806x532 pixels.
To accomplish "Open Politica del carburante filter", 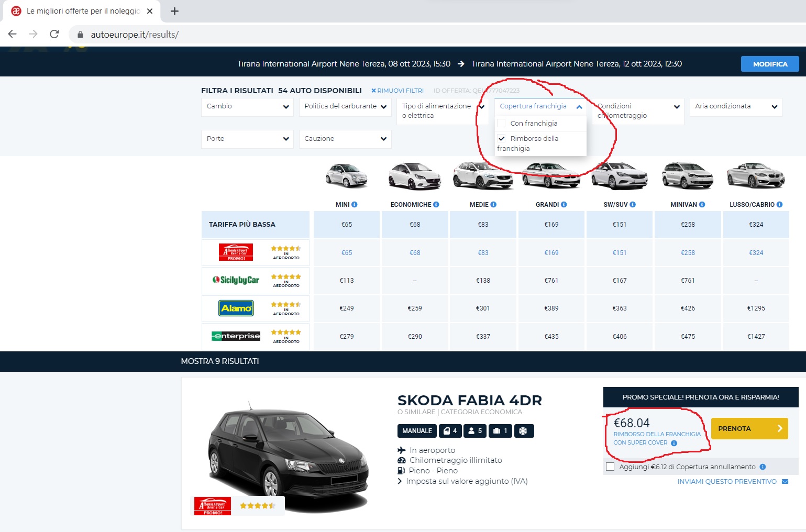I will pyautogui.click(x=345, y=106).
